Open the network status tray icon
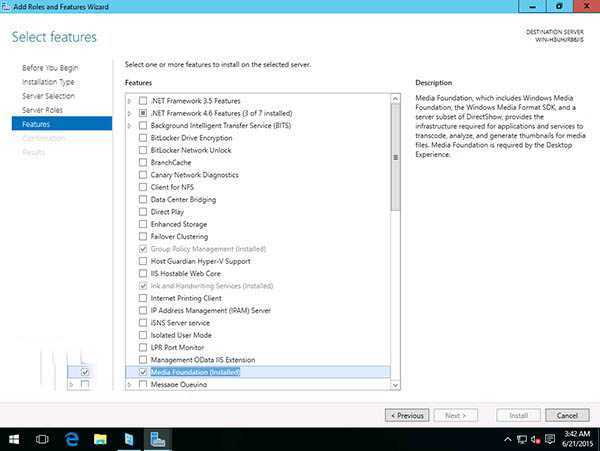This screenshot has width=600, height=451. pyautogui.click(x=522, y=440)
